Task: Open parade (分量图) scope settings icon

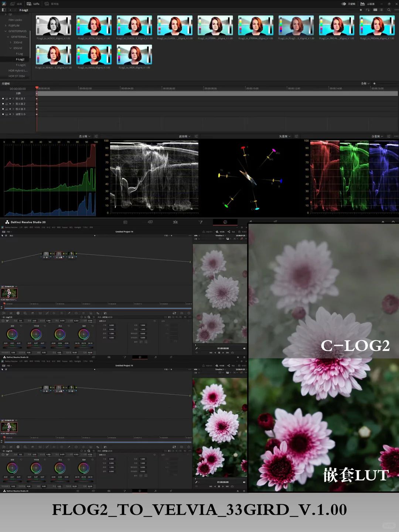Action: (x=389, y=136)
